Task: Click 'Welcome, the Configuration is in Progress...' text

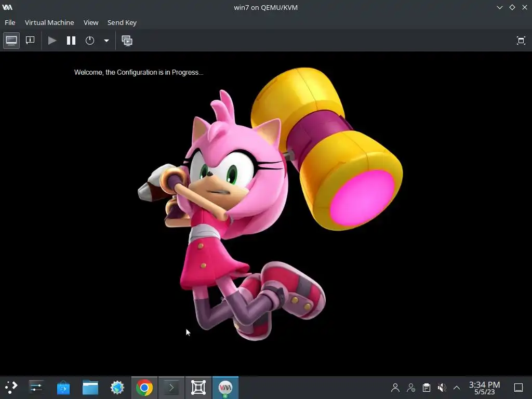Action: pyautogui.click(x=139, y=72)
